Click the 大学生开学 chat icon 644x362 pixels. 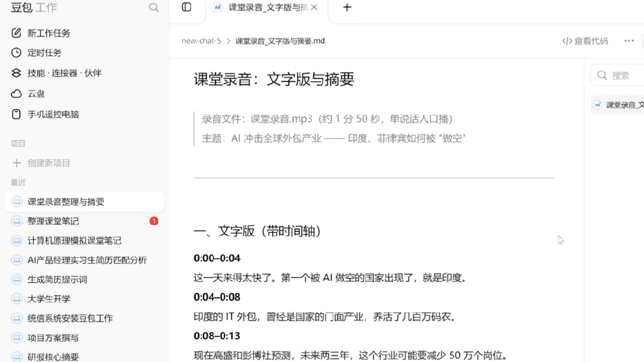pos(17,299)
